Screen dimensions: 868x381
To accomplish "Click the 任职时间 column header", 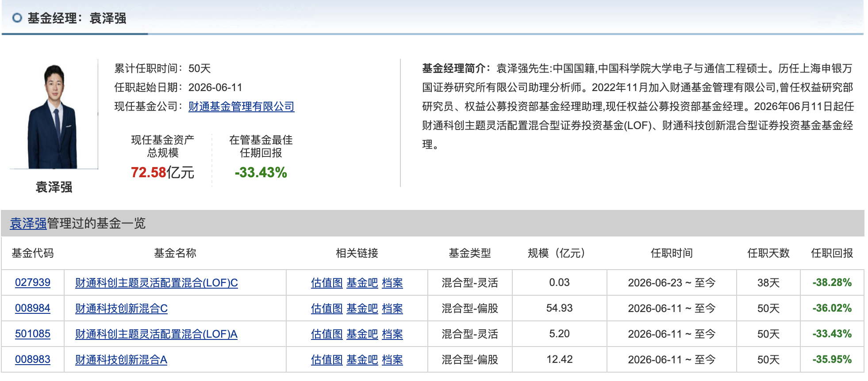I will 672,253.
